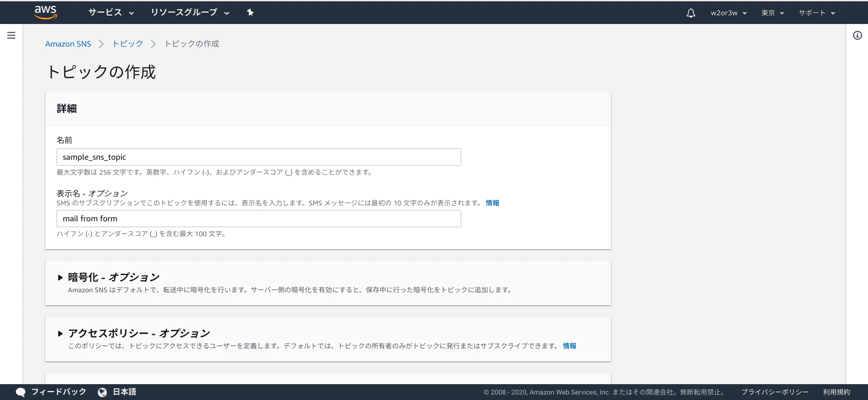868x400 pixels.
Task: Click the トピックの作成 page title
Action: click(x=101, y=72)
